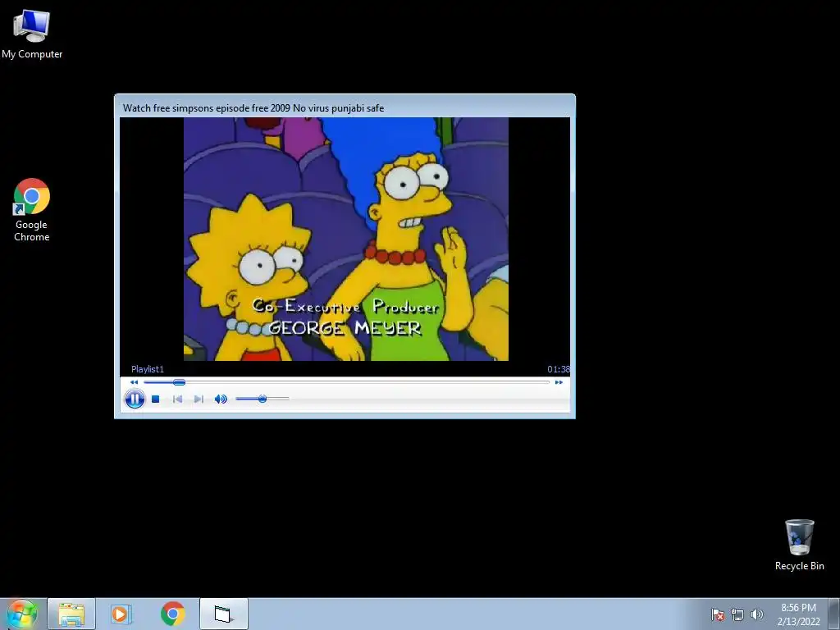Launch Chrome from the taskbar
840x630 pixels.
tap(172, 614)
